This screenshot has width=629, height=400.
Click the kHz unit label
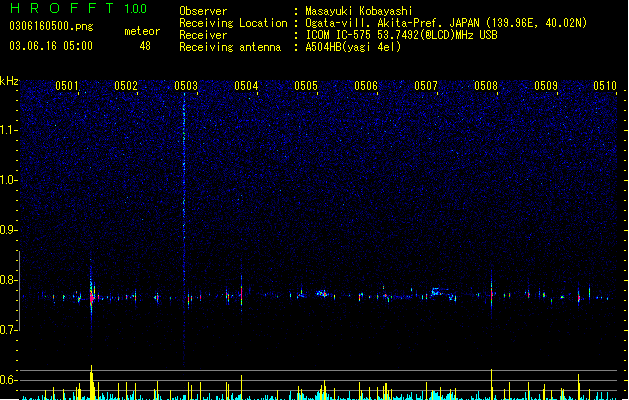[x=9, y=81]
